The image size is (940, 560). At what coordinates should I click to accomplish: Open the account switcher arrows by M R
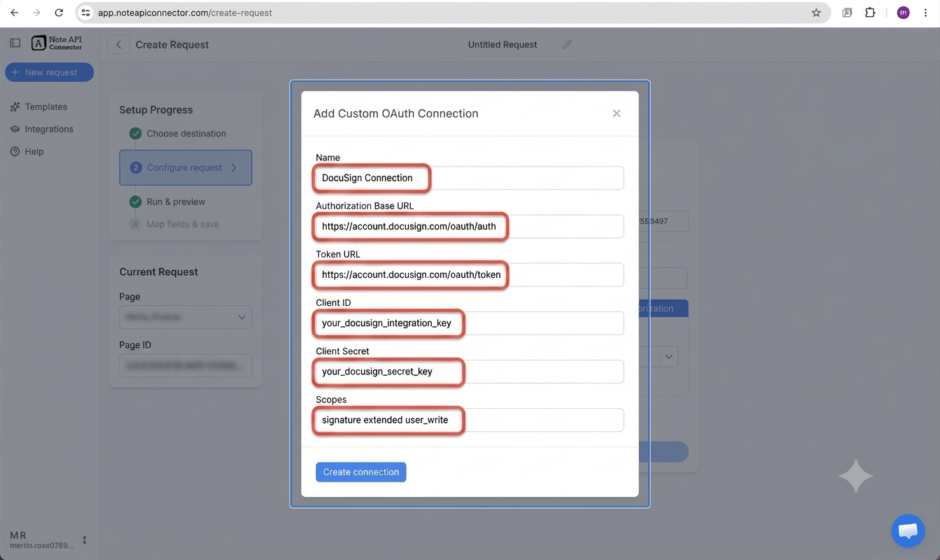tap(85, 540)
